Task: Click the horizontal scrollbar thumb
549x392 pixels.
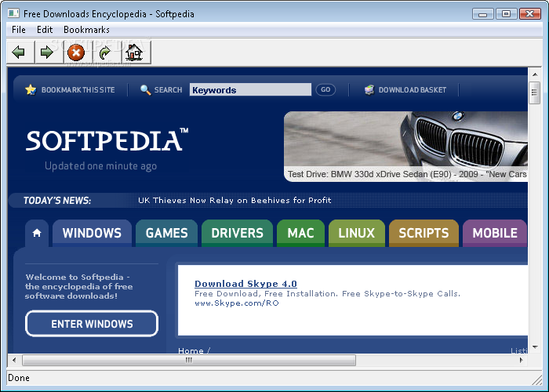Action: click(189, 360)
